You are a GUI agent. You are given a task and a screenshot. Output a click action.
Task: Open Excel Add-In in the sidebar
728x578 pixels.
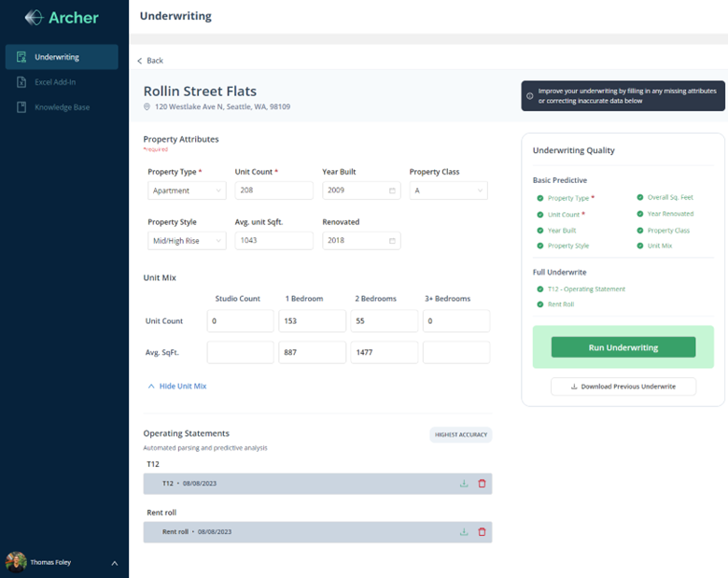click(57, 82)
